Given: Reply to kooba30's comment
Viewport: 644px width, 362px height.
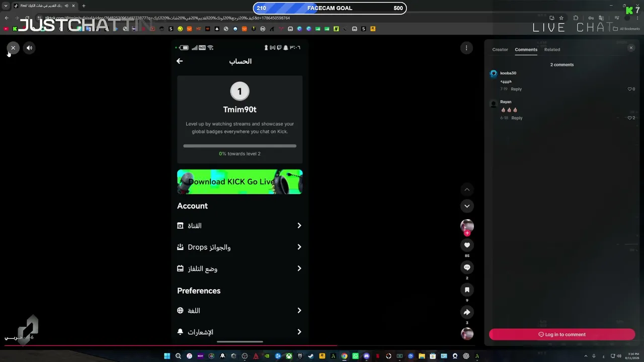Looking at the screenshot, I should click(x=516, y=89).
